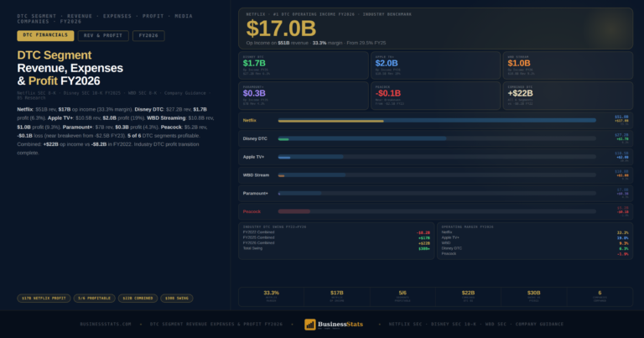Viewport: 644px width, 338px height.
Task: Open the BUSINESSSTATS.COM footer link
Action: 106,325
